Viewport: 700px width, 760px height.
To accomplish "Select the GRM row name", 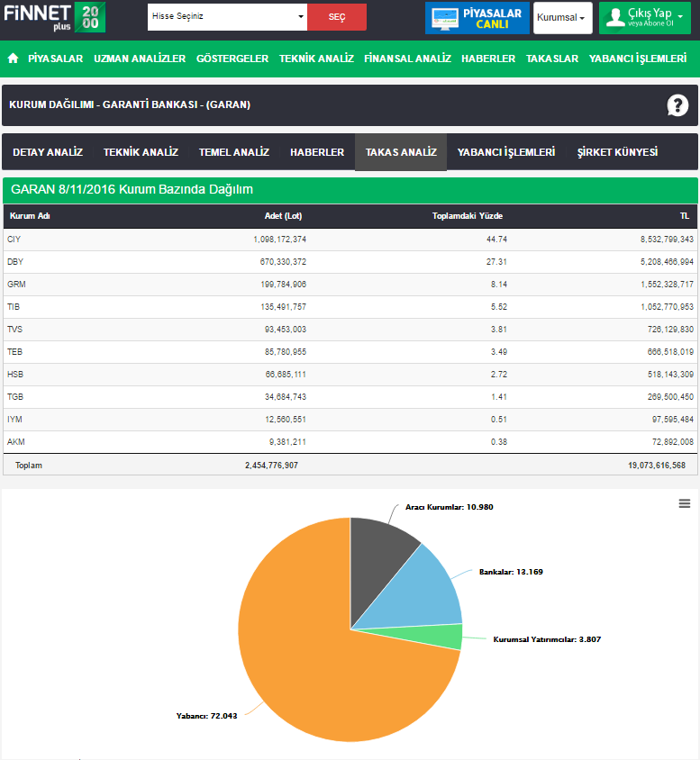I will click(x=16, y=285).
